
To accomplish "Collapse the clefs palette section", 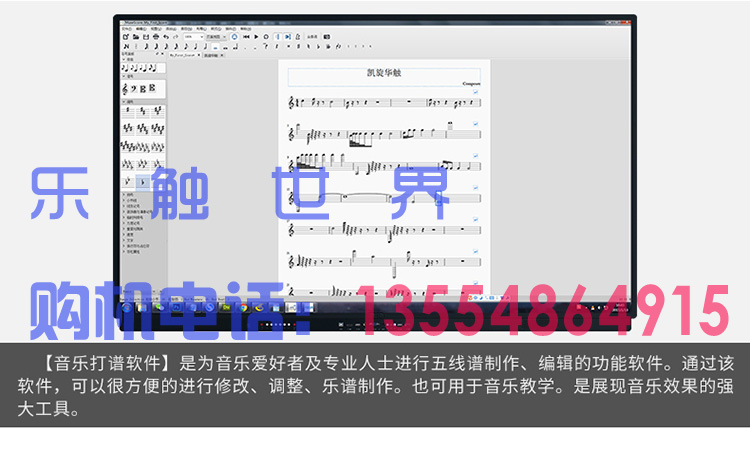I will (124, 76).
